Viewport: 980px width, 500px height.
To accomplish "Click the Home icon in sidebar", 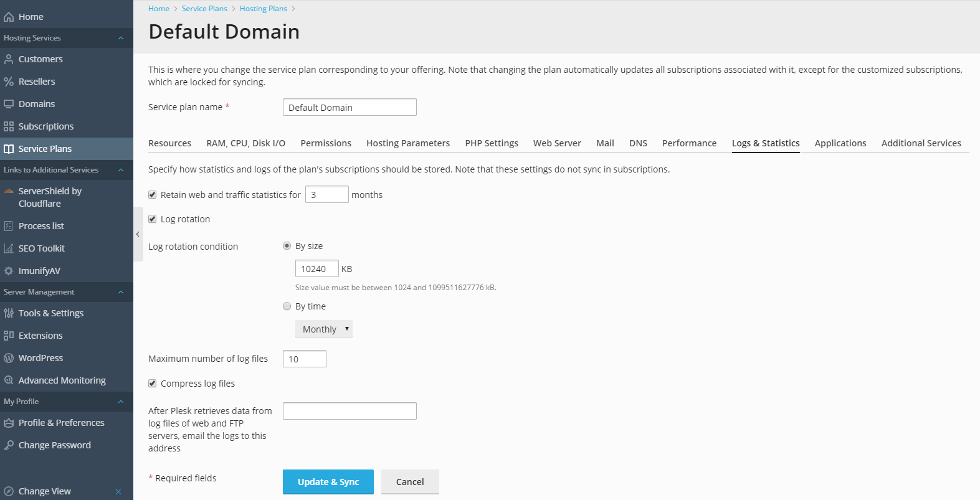I will tap(9, 17).
